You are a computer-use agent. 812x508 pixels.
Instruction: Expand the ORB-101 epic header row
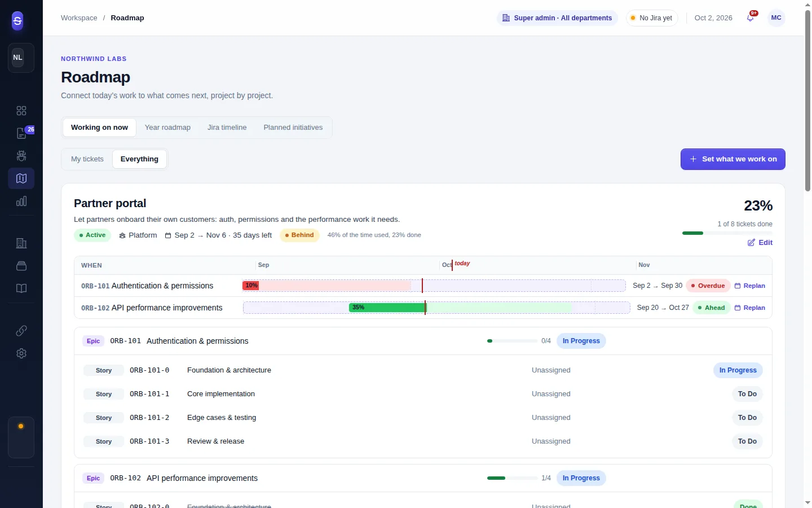pyautogui.click(x=423, y=341)
